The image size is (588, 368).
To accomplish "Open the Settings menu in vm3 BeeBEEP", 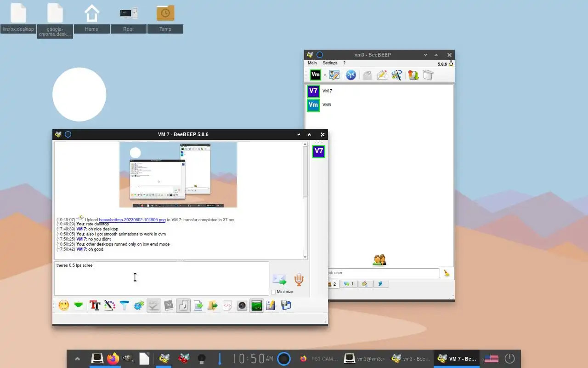I will (x=330, y=63).
